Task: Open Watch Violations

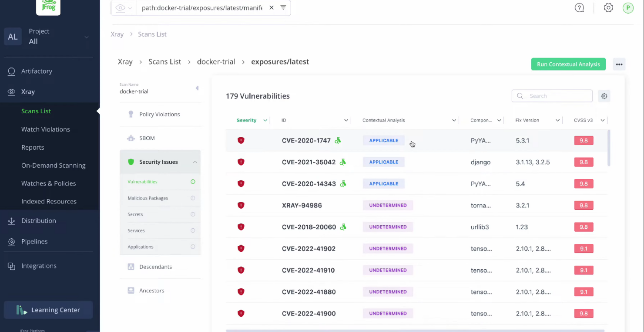Action: pos(46,129)
